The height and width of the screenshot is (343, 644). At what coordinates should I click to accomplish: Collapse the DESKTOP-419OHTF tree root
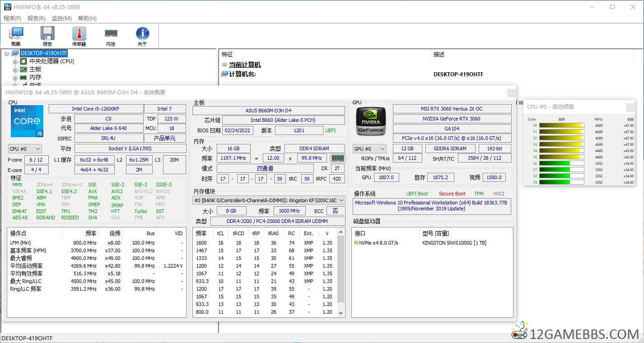[7, 53]
